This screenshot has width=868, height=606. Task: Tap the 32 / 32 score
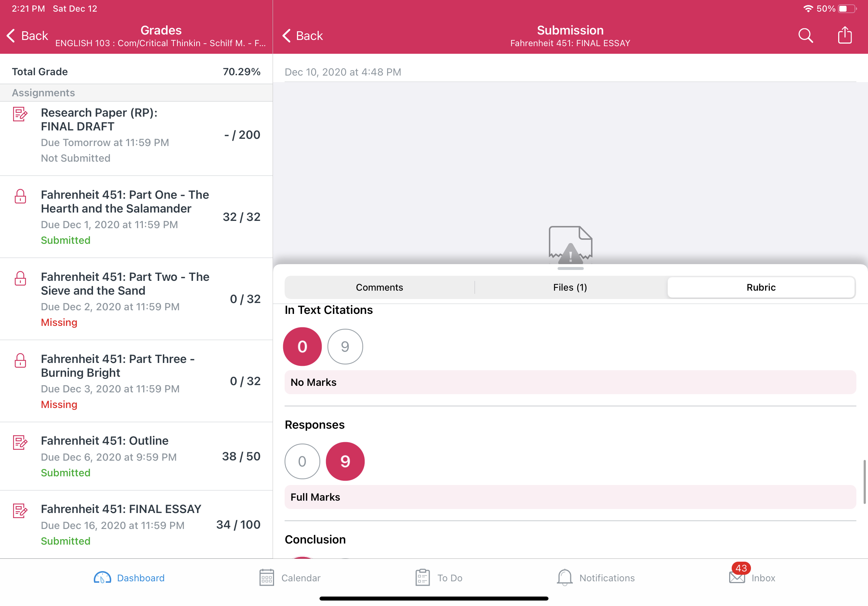point(242,217)
